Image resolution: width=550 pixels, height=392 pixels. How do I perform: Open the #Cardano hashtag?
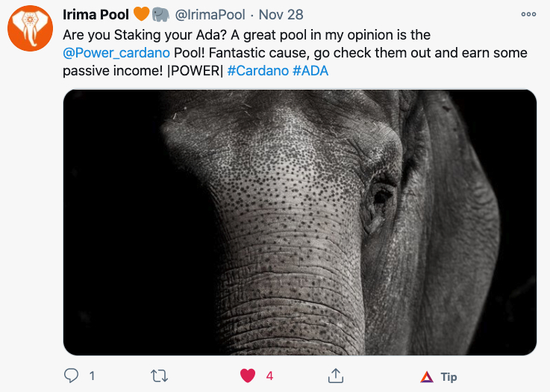(x=257, y=72)
